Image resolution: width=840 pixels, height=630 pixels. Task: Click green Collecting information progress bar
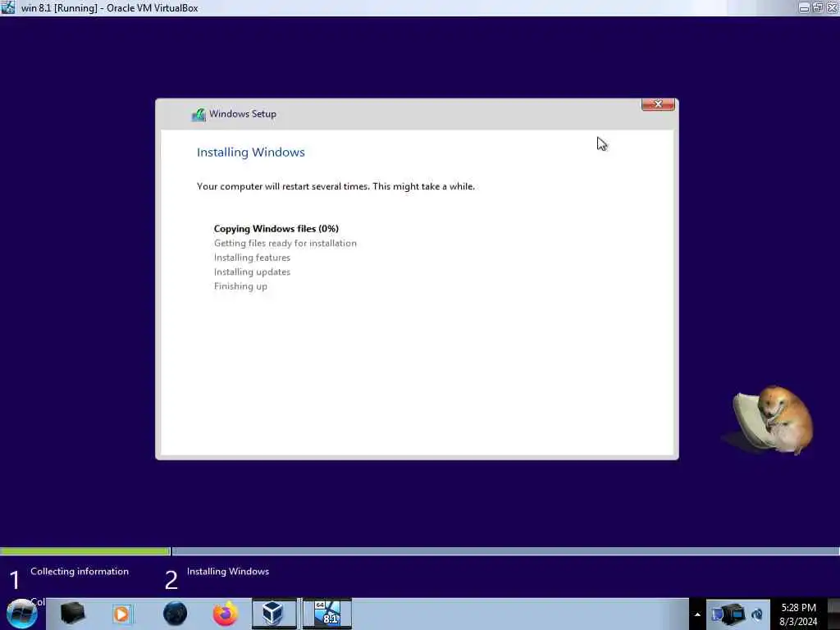click(x=84, y=551)
